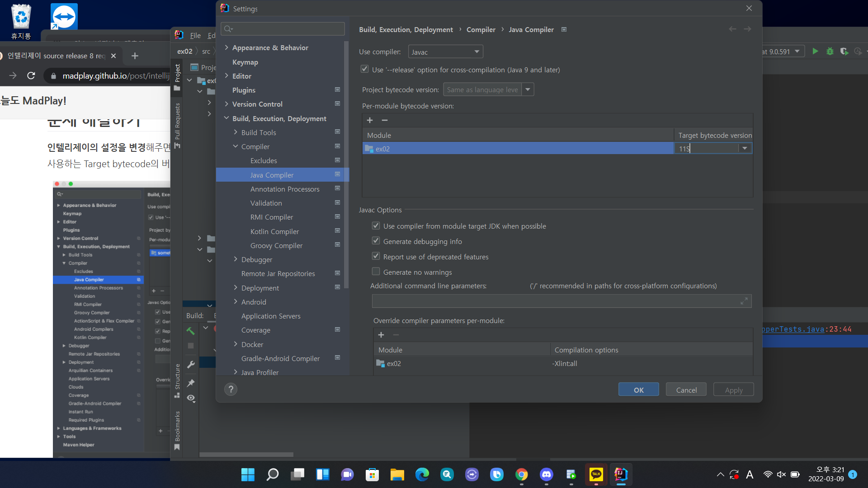Image resolution: width=868 pixels, height=488 pixels.
Task: Click the green Run arrow icon
Action: (x=815, y=52)
